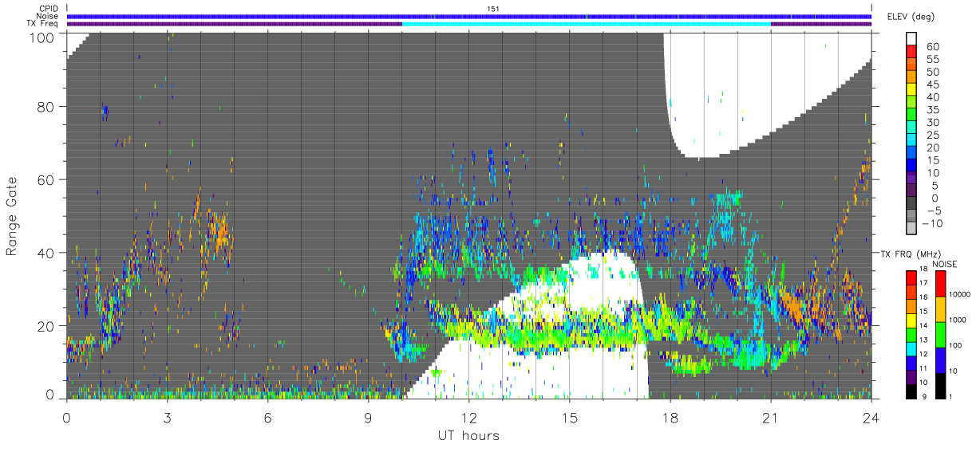Click the CPID label at top left
The height and width of the screenshot is (452, 980).
tap(49, 9)
